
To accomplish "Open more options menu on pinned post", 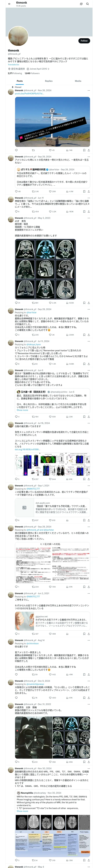I will point(89,91).
